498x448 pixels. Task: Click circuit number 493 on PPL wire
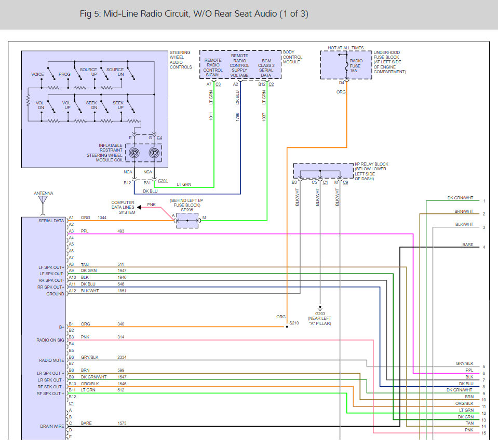120,231
